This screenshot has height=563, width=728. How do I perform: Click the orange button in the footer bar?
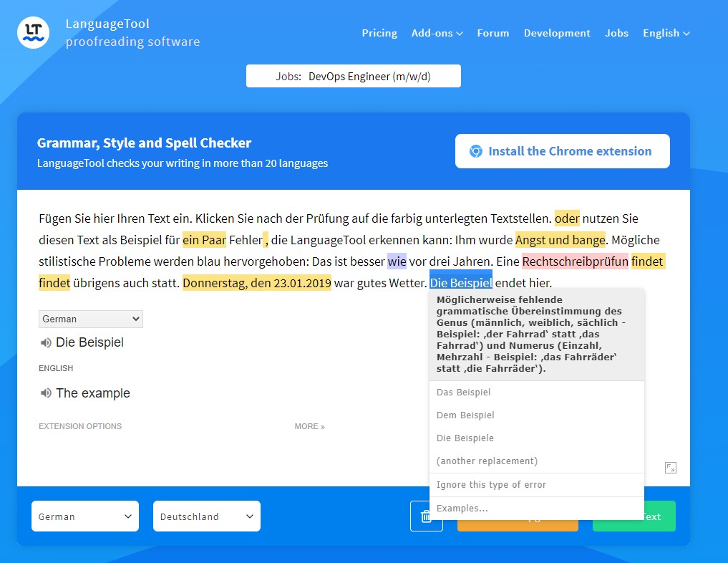pos(518,525)
